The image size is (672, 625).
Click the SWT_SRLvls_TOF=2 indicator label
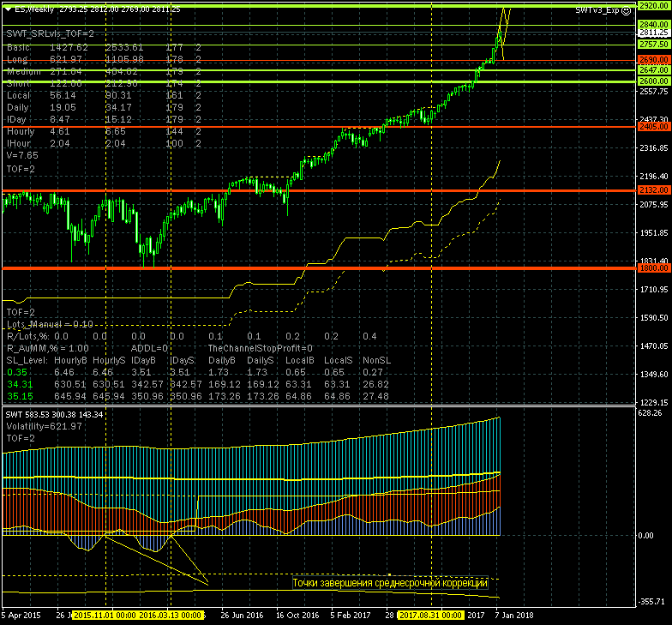pyautogui.click(x=49, y=33)
